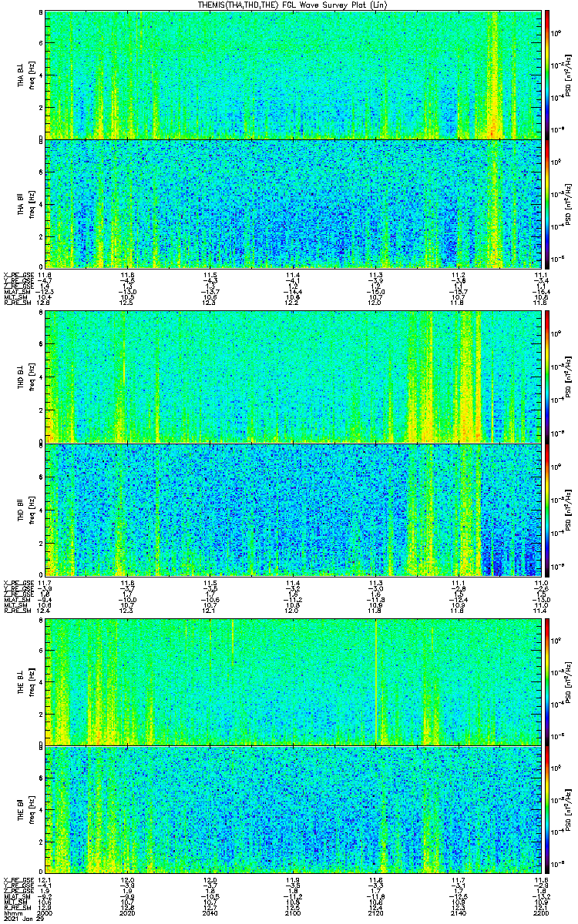
Task: Click the hhmm time axis label
Action: [x=12, y=913]
